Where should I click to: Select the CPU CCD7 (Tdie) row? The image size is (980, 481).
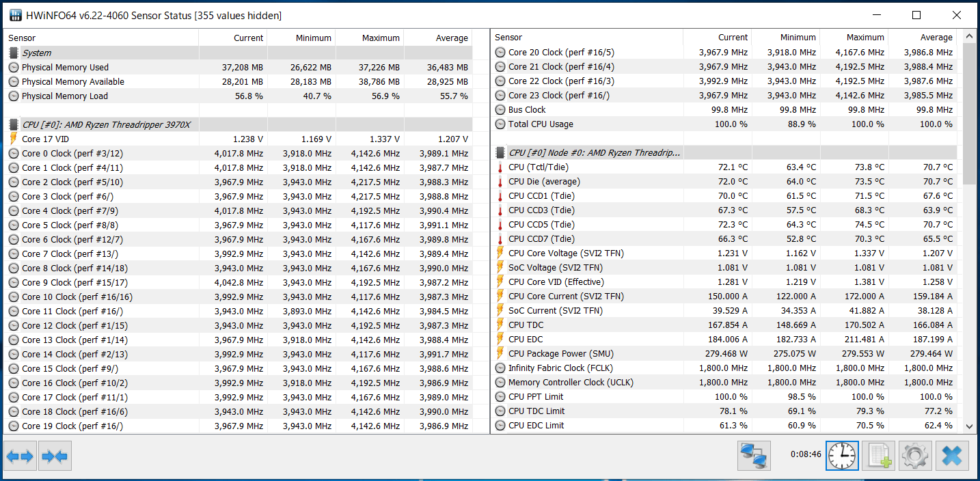coord(724,239)
